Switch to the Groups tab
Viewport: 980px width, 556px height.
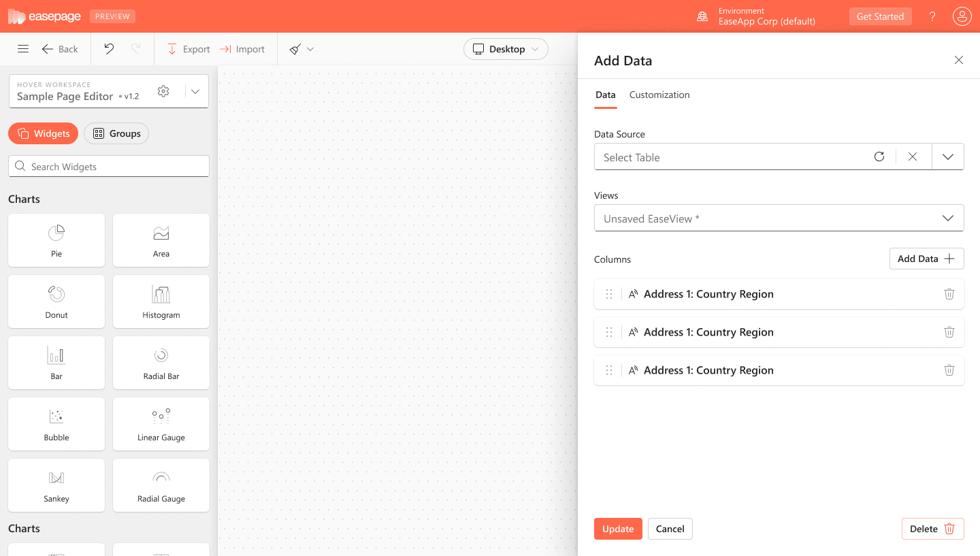(116, 133)
